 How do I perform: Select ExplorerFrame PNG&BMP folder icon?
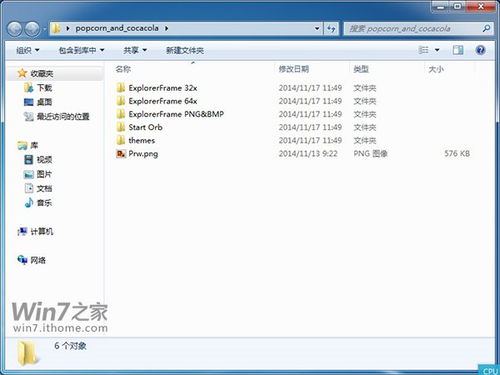tap(121, 114)
